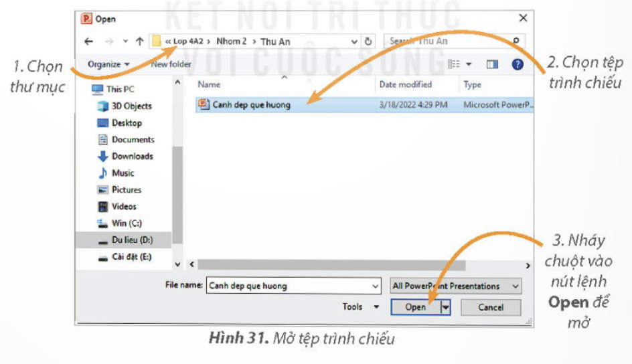Sort by the Name column
This screenshot has width=632, height=364.
click(x=209, y=84)
